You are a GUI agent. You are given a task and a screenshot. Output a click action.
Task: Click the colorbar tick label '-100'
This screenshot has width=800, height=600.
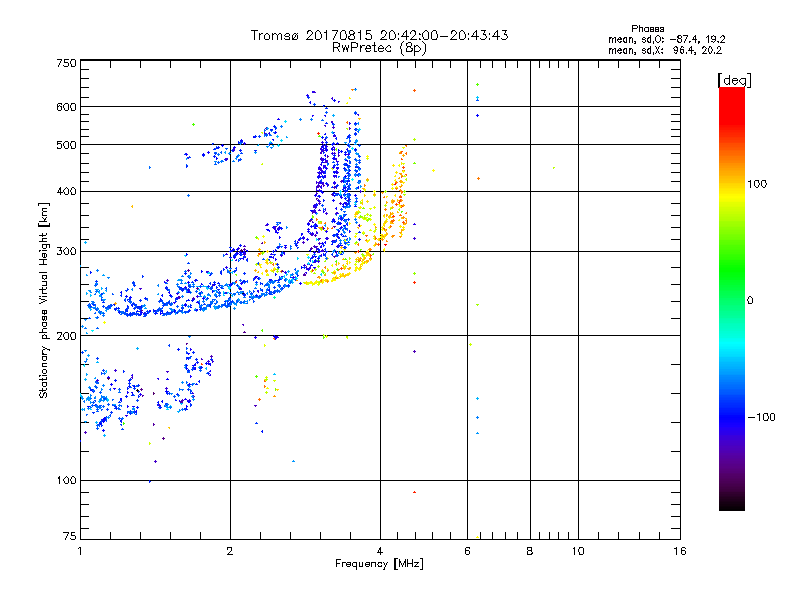point(761,417)
